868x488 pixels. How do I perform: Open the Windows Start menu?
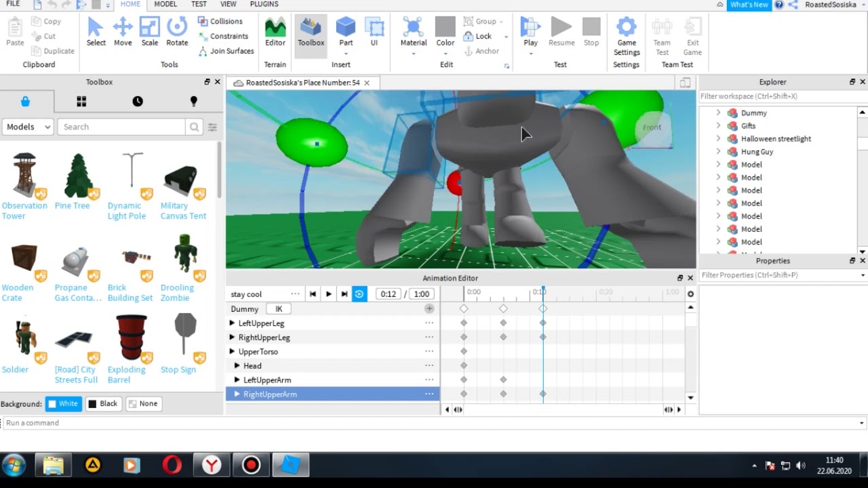[14, 466]
